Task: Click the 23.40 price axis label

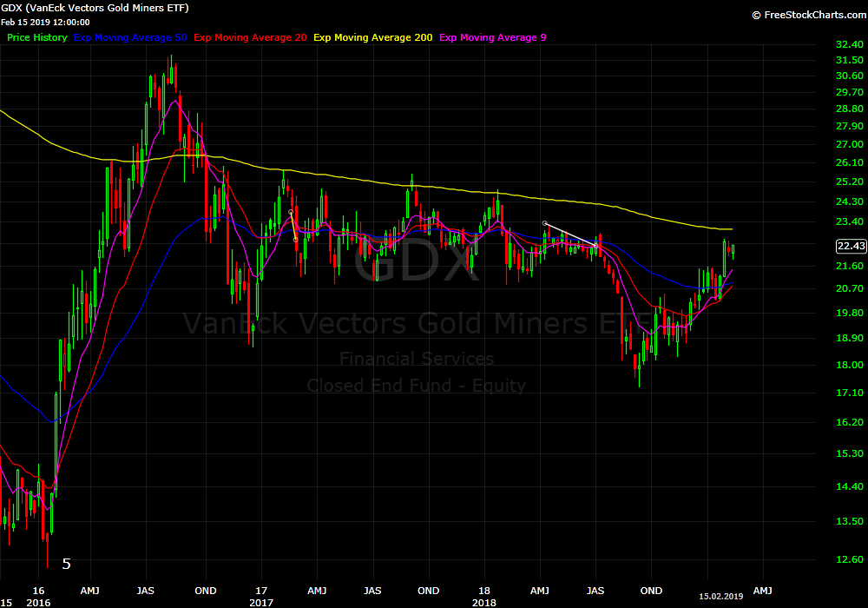Action: tap(850, 221)
